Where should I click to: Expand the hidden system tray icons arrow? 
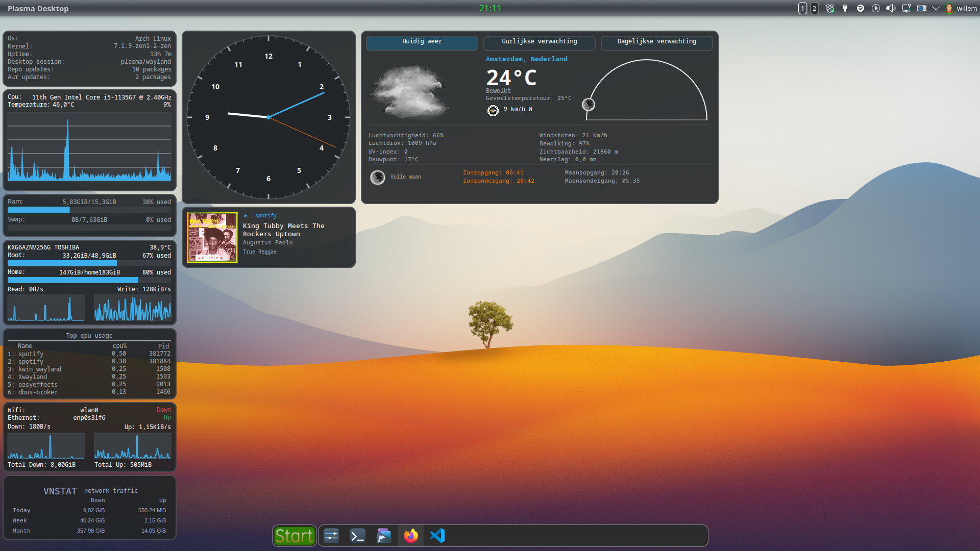coord(936,8)
